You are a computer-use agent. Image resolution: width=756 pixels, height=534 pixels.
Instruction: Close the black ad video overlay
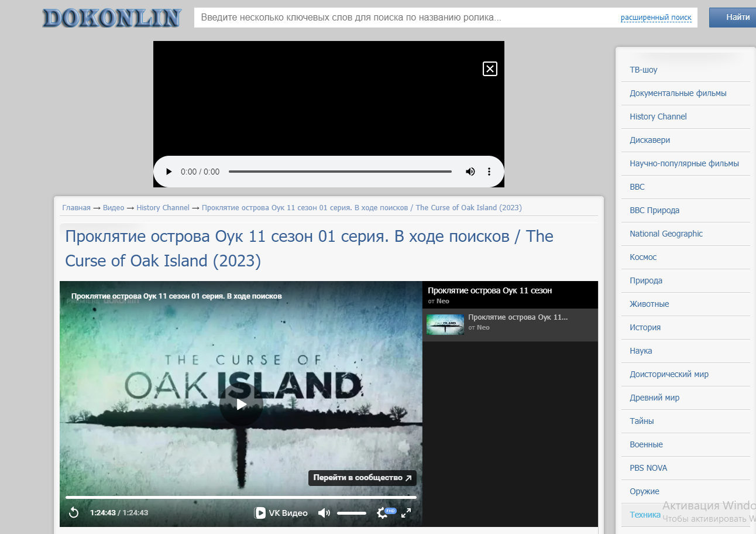490,69
